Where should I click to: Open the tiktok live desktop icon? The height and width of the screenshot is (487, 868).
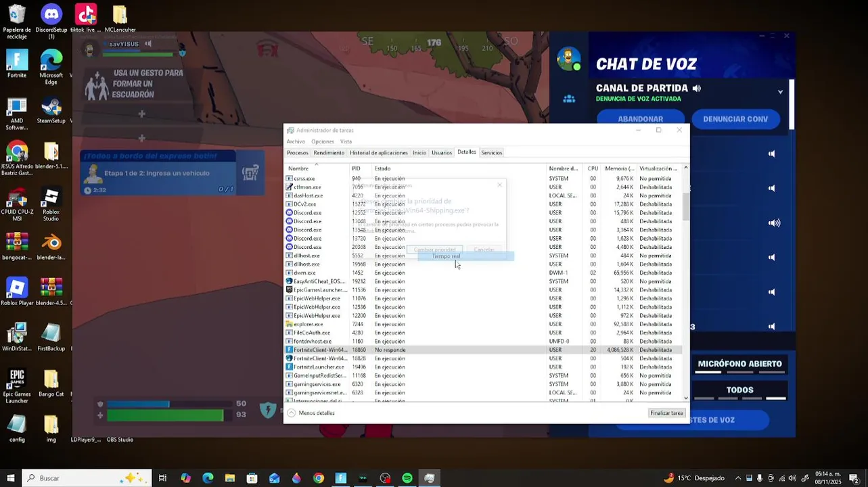pyautogui.click(x=85, y=18)
